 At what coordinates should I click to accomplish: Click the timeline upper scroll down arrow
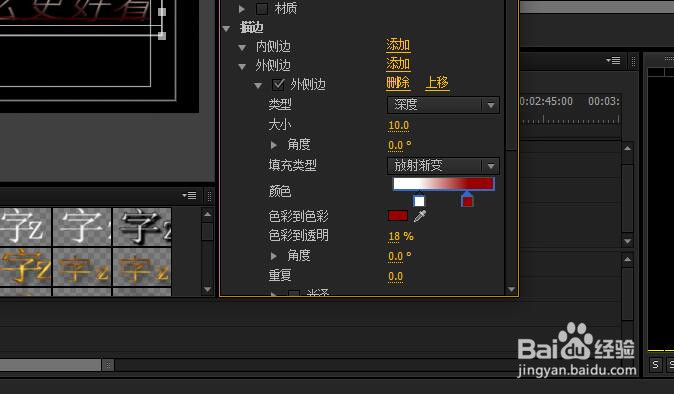[628, 241]
